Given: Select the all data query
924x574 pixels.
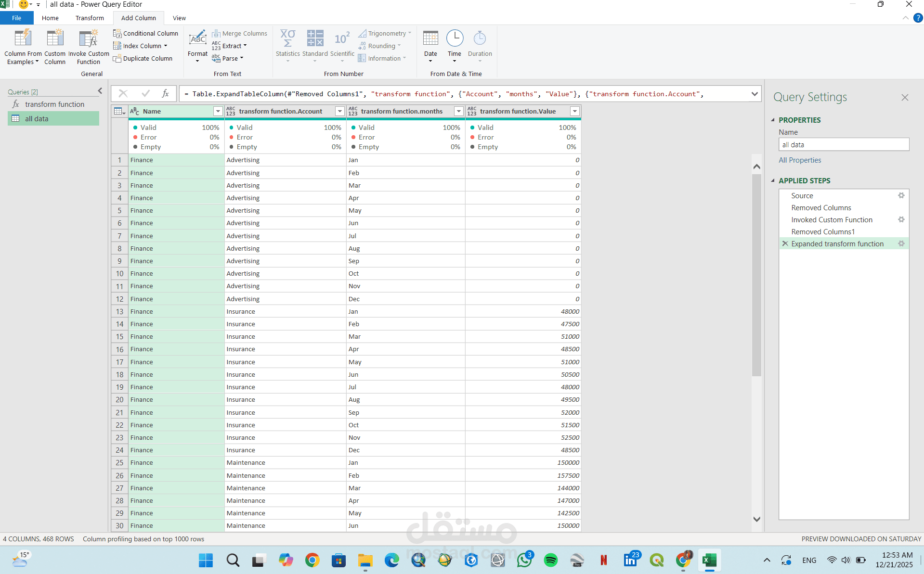Looking at the screenshot, I should (x=53, y=118).
